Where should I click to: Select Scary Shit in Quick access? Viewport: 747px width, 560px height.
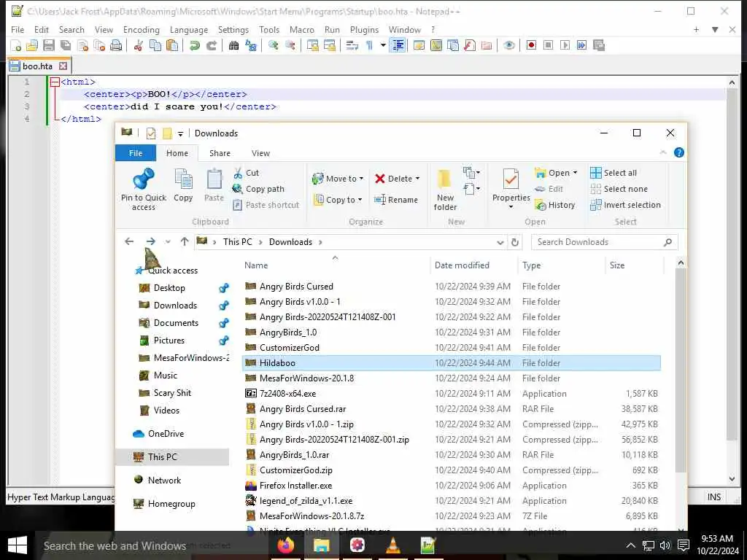pyautogui.click(x=172, y=393)
